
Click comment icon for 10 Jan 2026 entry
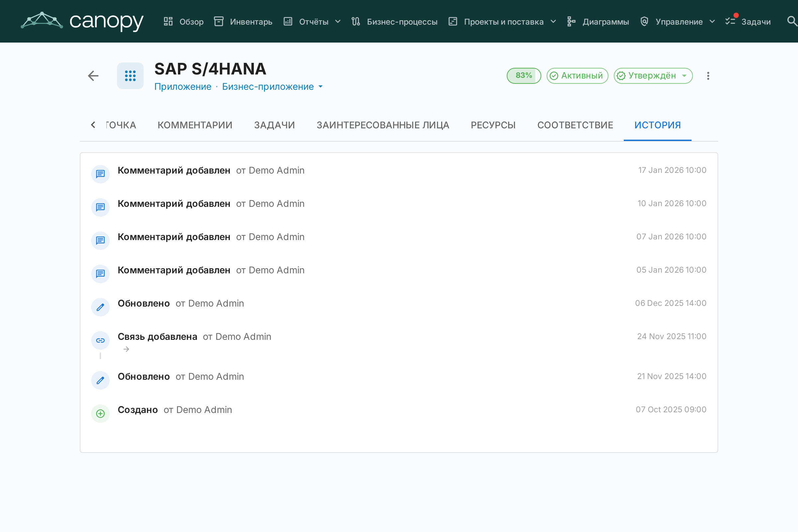pyautogui.click(x=100, y=207)
